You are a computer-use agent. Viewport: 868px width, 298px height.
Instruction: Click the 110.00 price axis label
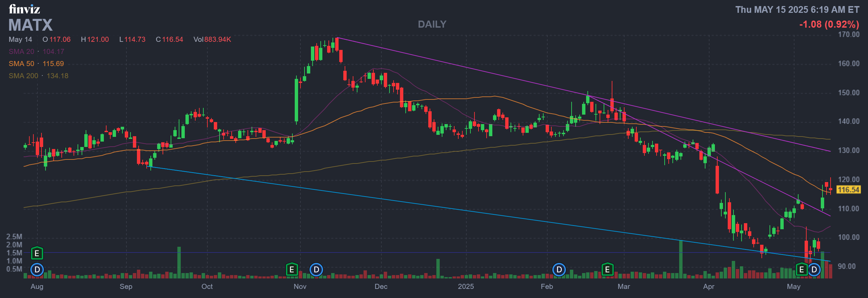click(849, 209)
